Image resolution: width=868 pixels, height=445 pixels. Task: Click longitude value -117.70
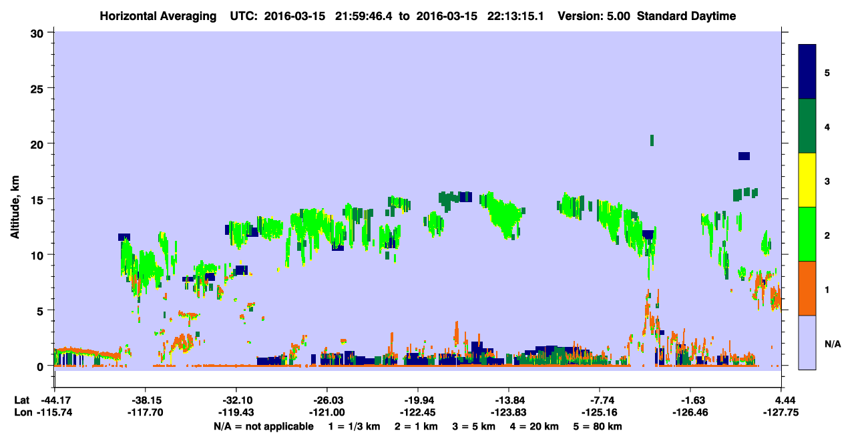point(146,412)
